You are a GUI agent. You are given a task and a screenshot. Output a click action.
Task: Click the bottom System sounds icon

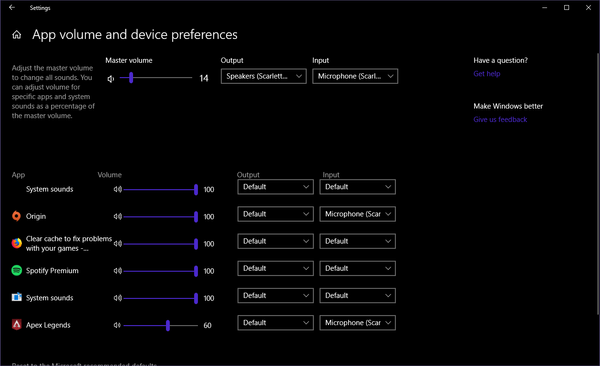[16, 297]
